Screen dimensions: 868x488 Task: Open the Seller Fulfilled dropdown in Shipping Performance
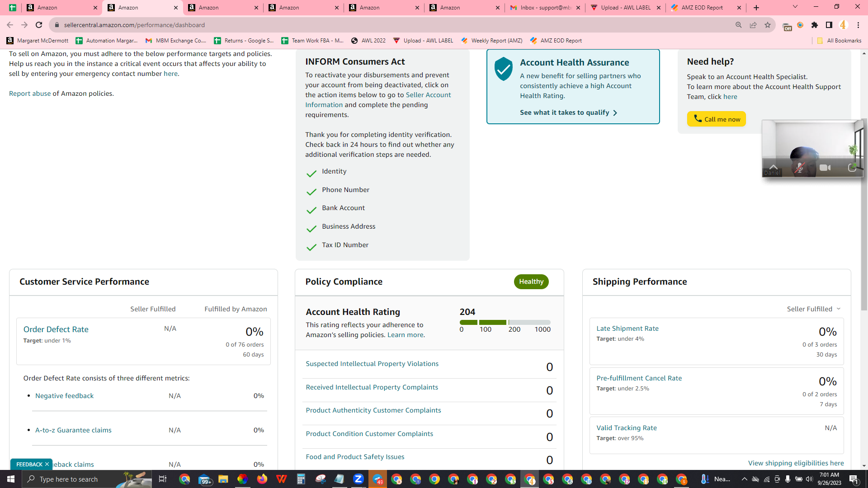pos(814,309)
